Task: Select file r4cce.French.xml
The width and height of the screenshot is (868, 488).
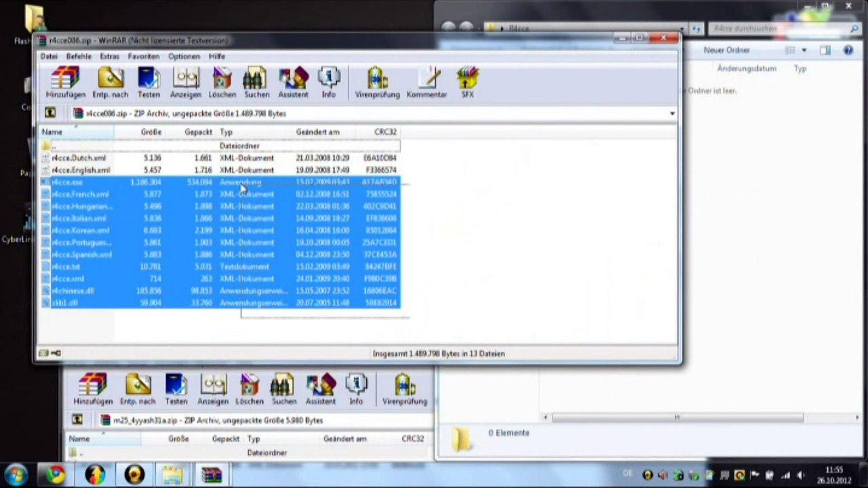Action: click(x=220, y=195)
